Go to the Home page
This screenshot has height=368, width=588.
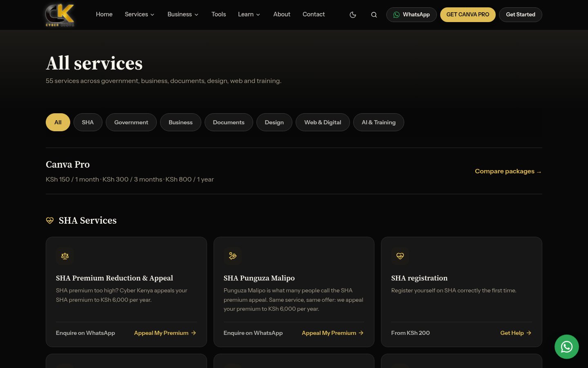pos(104,14)
